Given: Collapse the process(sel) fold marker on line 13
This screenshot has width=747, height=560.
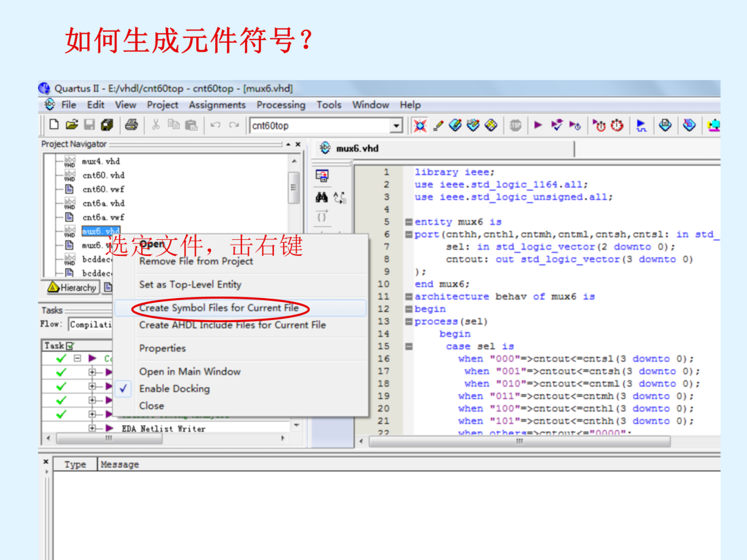Looking at the screenshot, I should (x=409, y=321).
